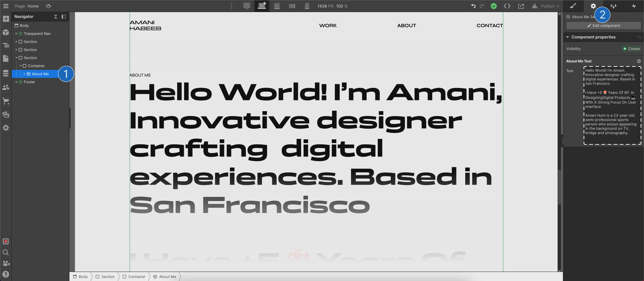Switch to the element Settings gear tab
Screen dimensions: 644x281
(x=593, y=6)
